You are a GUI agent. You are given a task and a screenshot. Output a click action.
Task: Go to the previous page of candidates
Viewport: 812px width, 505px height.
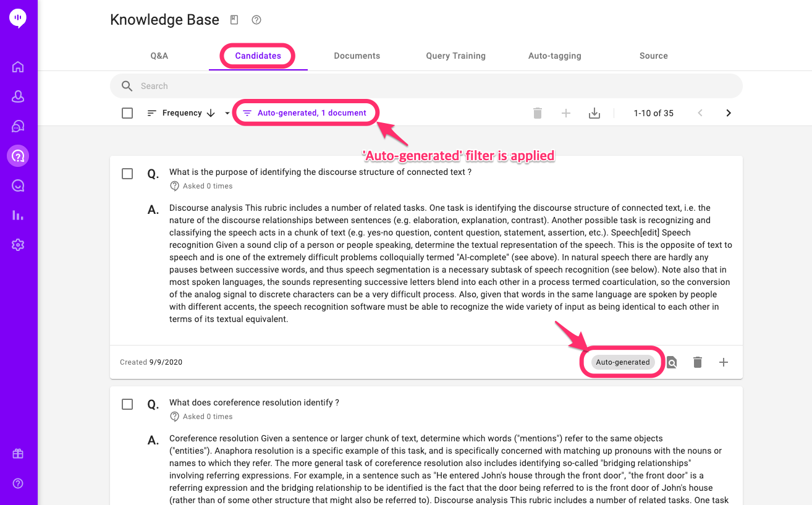pyautogui.click(x=700, y=113)
